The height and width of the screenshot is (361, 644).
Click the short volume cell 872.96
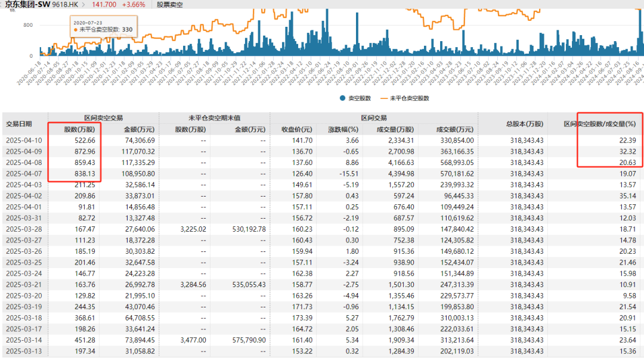(85, 151)
